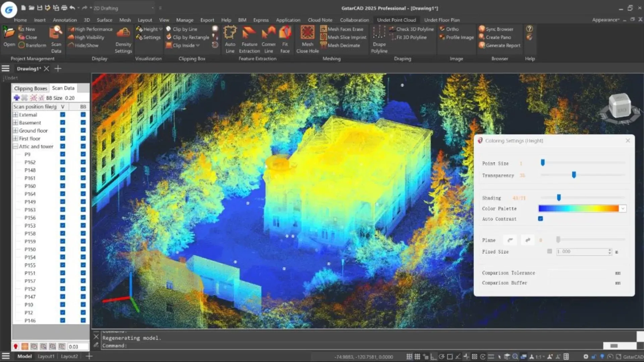Collapse the Attic and tower node
The width and height of the screenshot is (644, 362).
[15, 146]
